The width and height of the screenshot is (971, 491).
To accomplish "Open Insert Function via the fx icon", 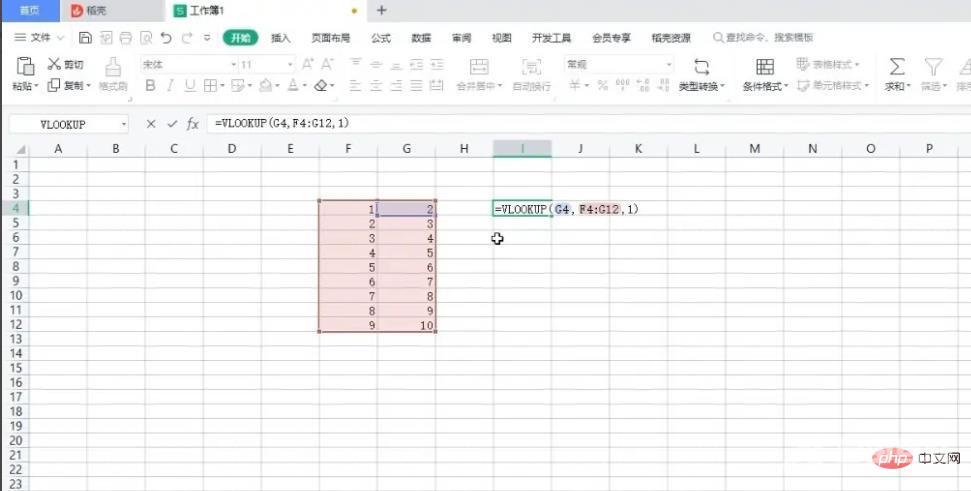I will point(193,124).
